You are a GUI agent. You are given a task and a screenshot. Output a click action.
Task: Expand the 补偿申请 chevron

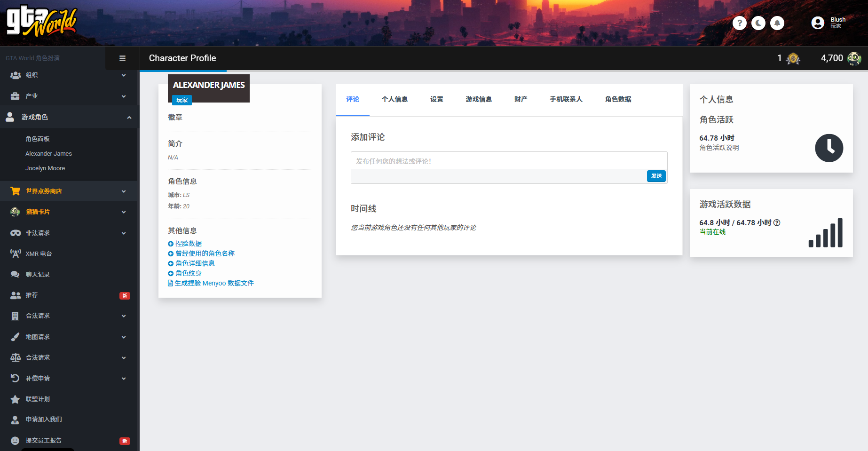(124, 379)
